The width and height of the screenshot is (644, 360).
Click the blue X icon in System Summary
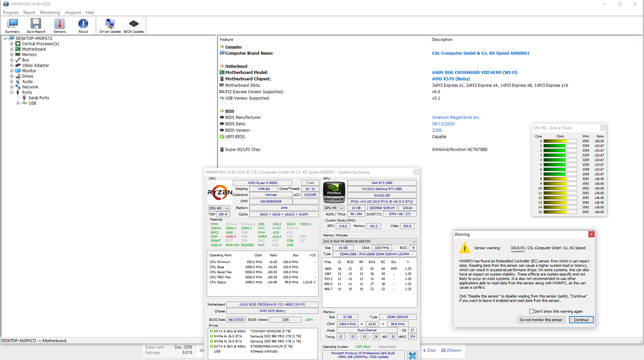pyautogui.click(x=412, y=356)
